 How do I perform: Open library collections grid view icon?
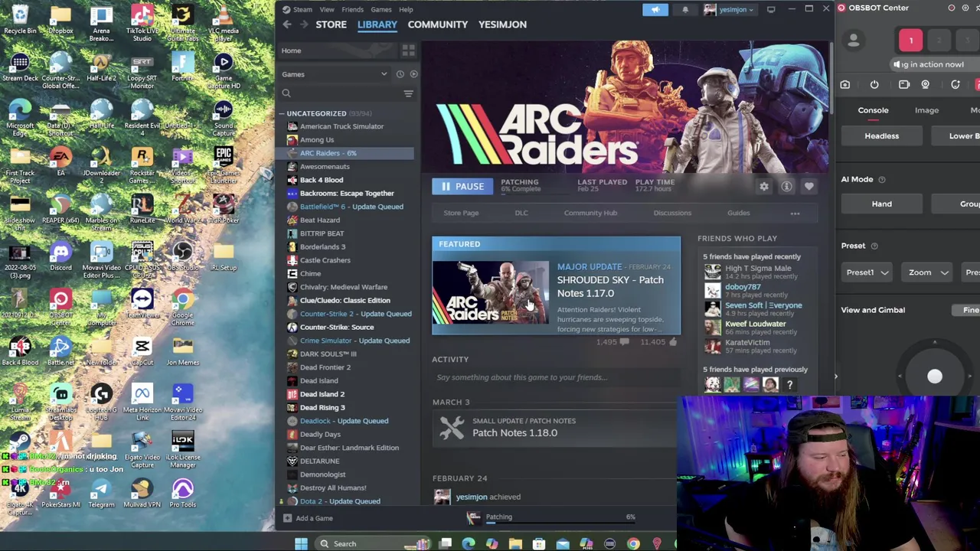(408, 51)
